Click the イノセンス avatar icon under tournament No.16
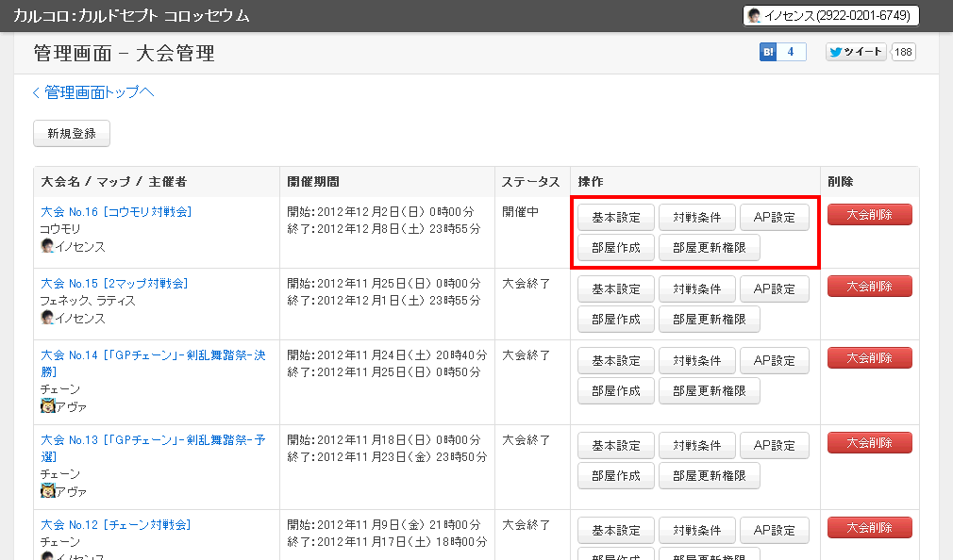Image resolution: width=953 pixels, height=560 pixels. [47, 246]
